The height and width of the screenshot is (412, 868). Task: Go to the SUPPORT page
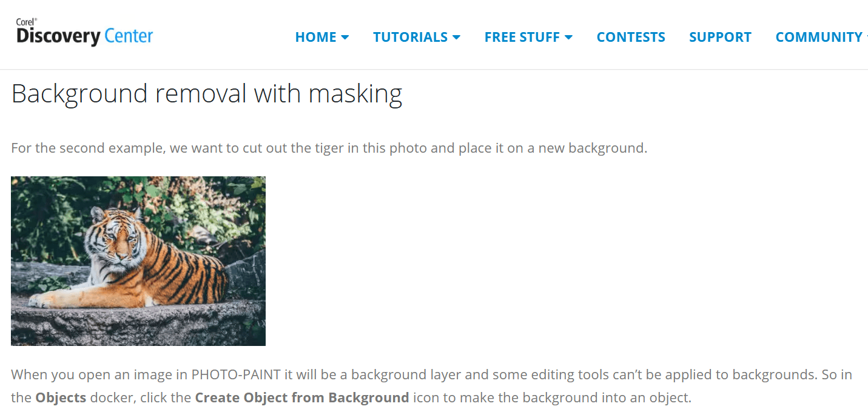click(720, 37)
